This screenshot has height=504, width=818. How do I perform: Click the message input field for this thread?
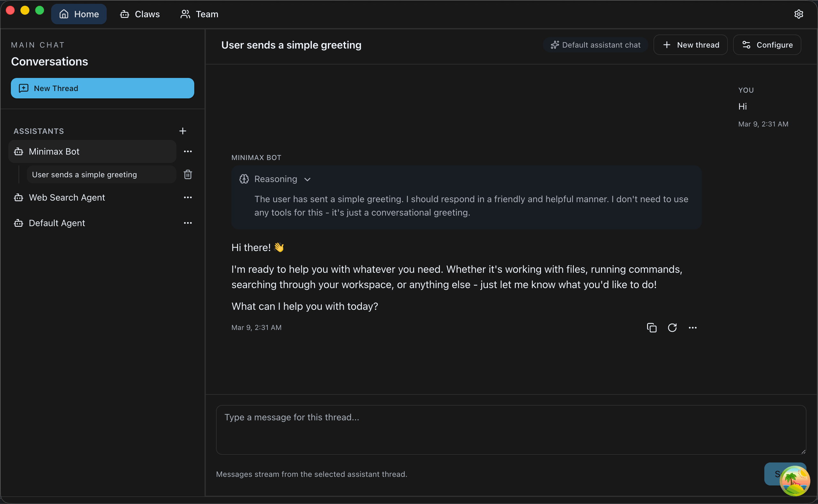tap(510, 430)
